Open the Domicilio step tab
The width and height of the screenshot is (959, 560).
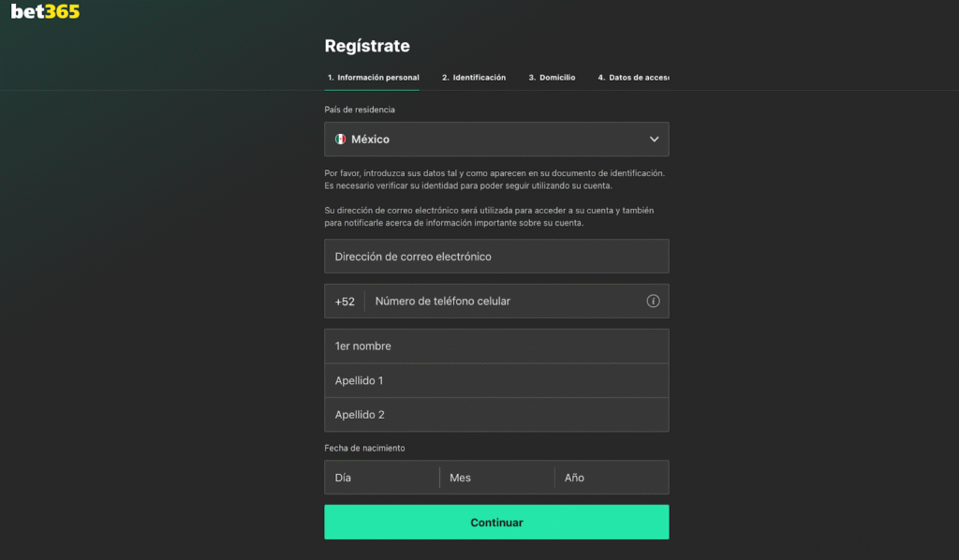pos(553,77)
